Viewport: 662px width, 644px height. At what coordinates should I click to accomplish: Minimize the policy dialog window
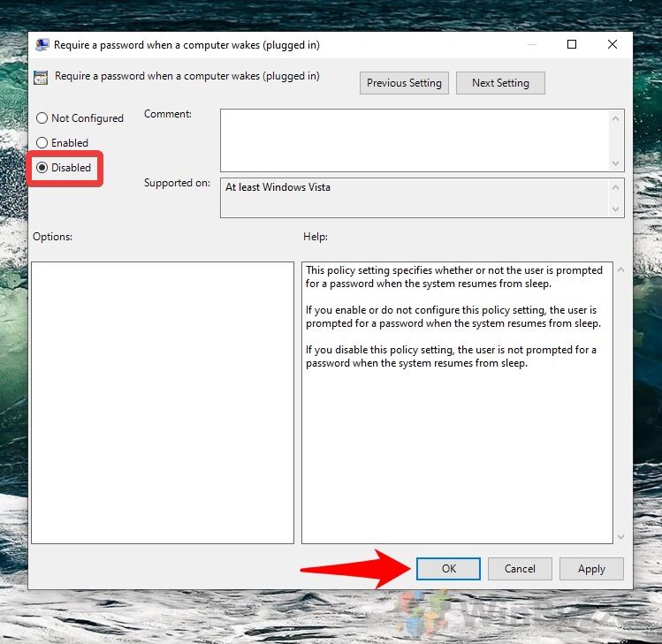(x=532, y=44)
